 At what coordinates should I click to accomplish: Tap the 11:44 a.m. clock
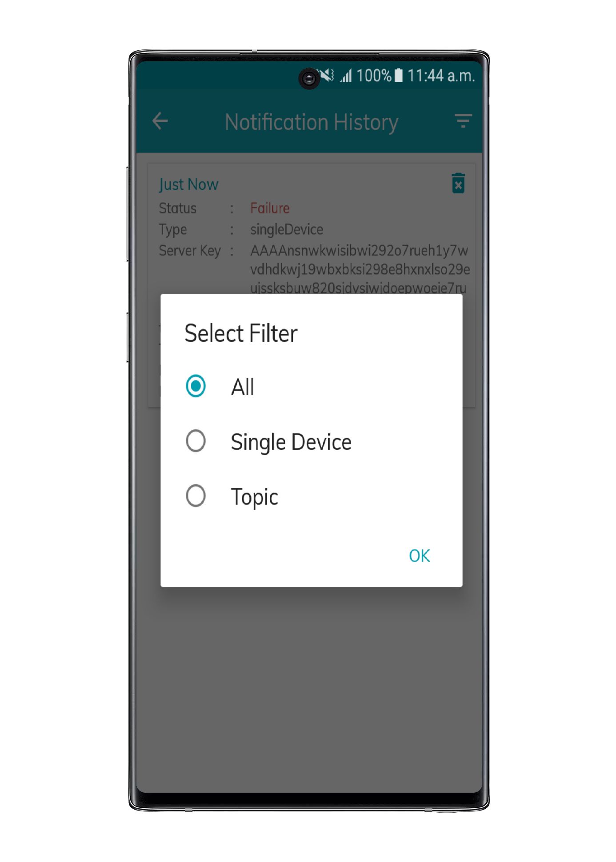click(441, 76)
